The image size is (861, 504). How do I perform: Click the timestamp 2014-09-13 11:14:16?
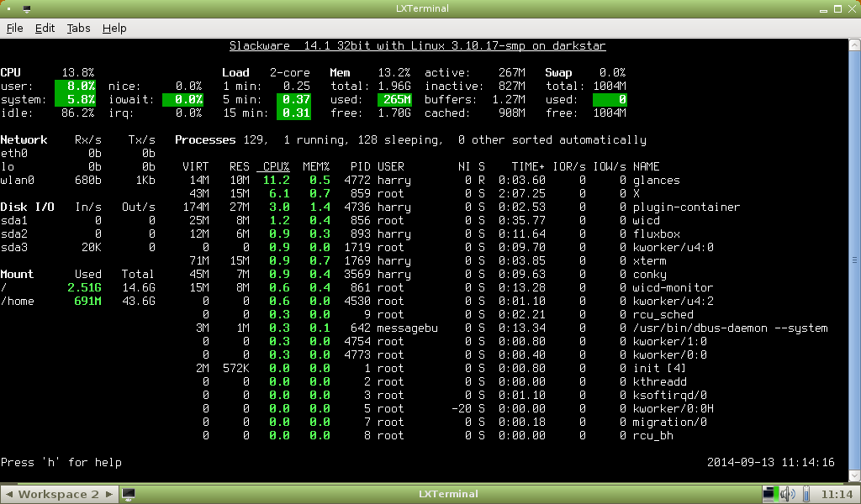(x=770, y=462)
